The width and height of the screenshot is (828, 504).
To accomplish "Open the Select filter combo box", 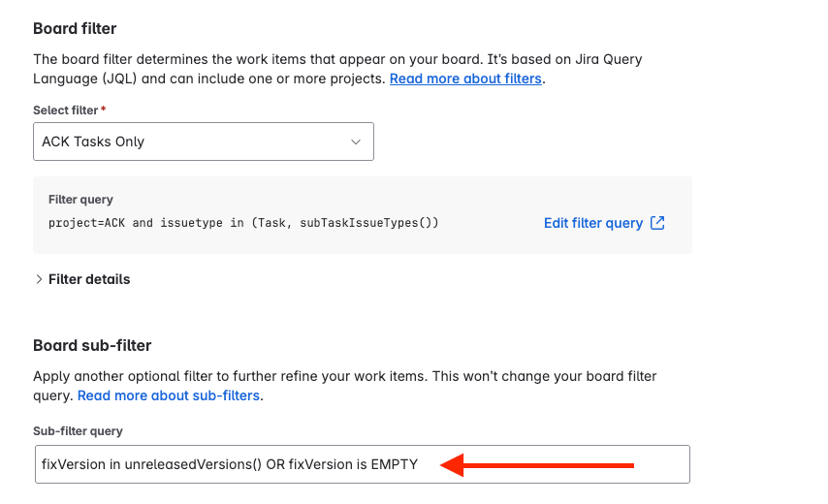I will point(204,142).
